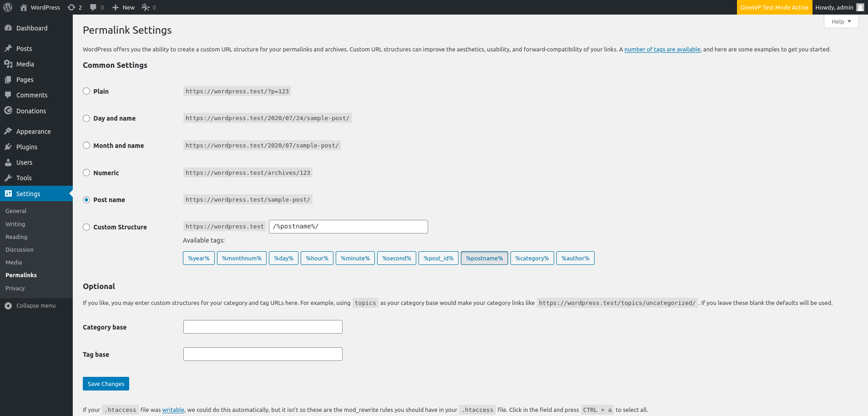The height and width of the screenshot is (416, 868).
Task: Click the Donations GiveWP icon
Action: click(8, 111)
